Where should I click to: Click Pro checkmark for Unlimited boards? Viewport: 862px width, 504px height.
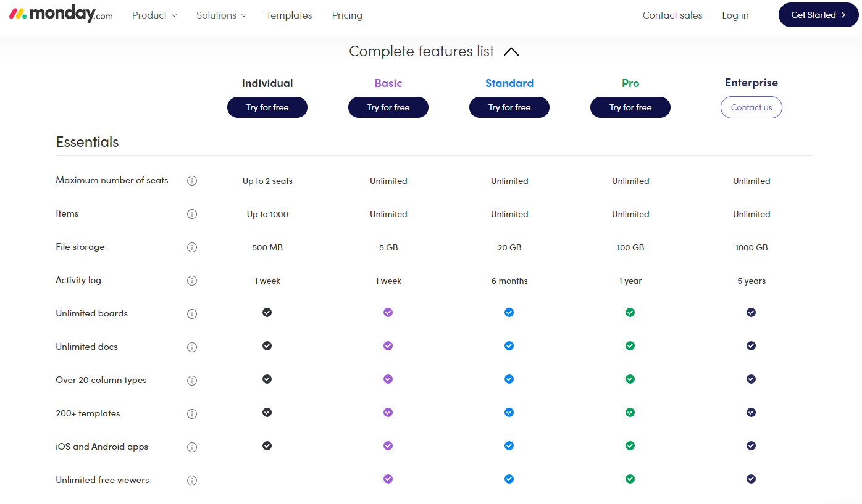point(630,312)
